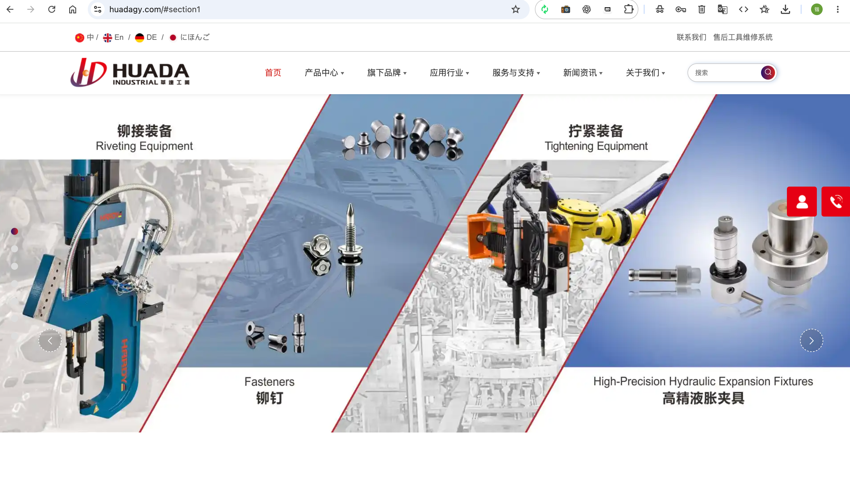The height and width of the screenshot is (504, 850).
Task: Expand the 应用行业 dropdown menu
Action: point(449,73)
